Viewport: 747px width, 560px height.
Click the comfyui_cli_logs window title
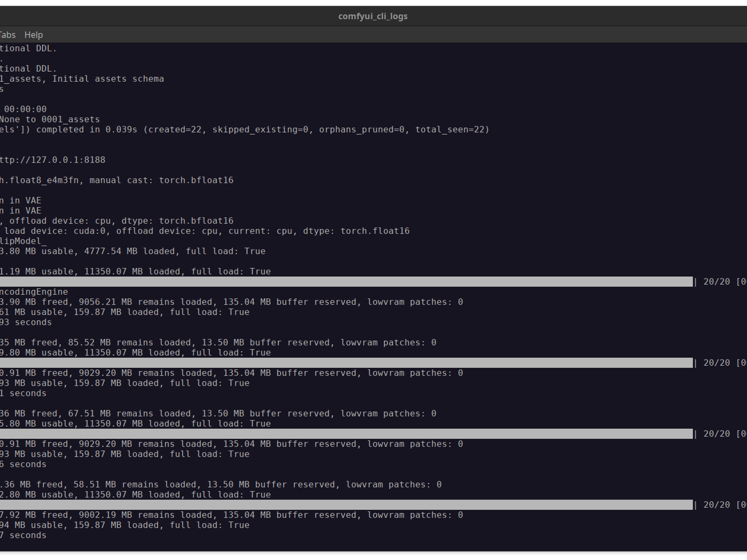click(373, 16)
